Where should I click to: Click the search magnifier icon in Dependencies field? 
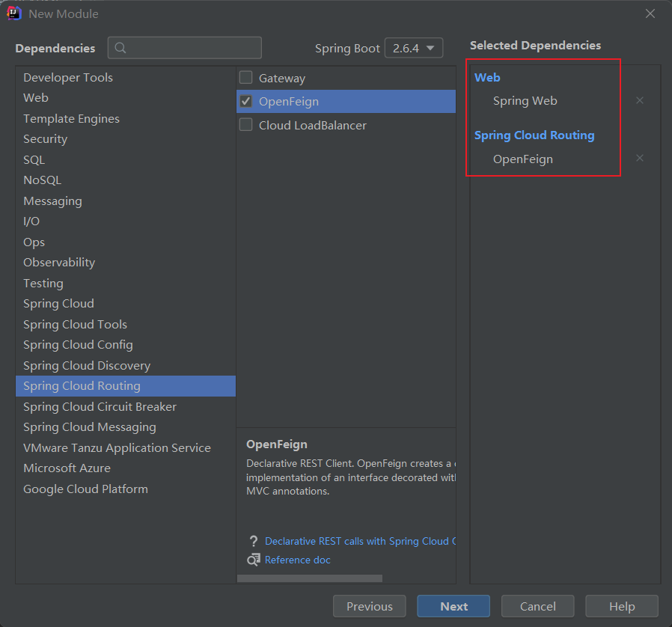(x=120, y=48)
